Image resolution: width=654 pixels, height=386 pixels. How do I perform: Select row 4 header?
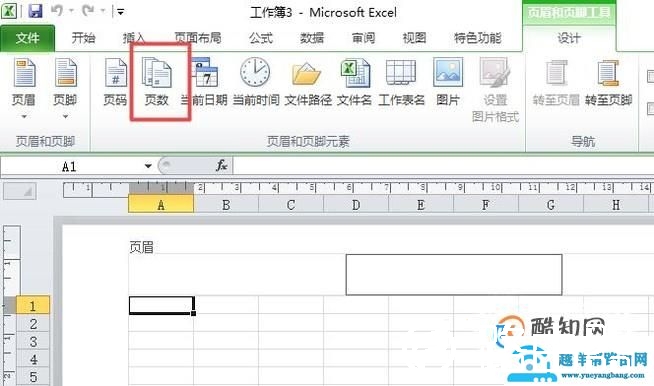(x=33, y=359)
